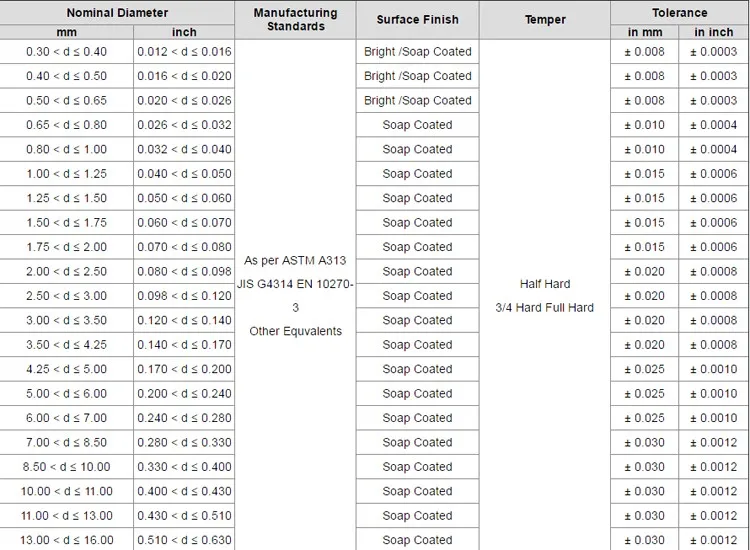
Task: Click the 8.50 < d ≤ 10.00 mm cell
Action: tap(66, 467)
